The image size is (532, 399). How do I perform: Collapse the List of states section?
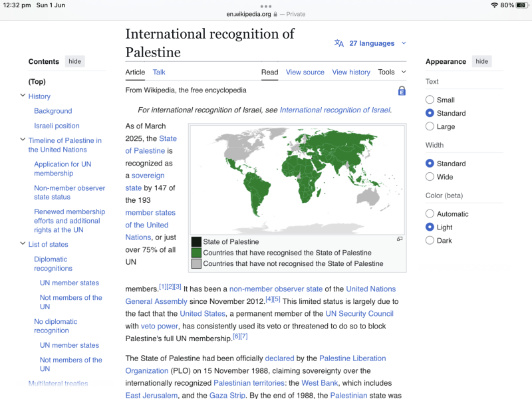[x=23, y=244]
